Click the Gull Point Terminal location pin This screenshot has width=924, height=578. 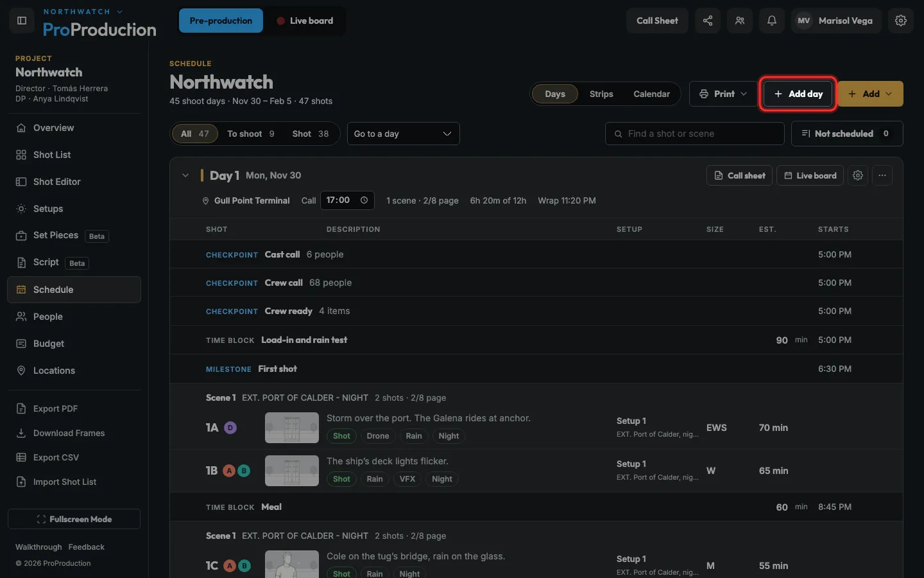205,201
